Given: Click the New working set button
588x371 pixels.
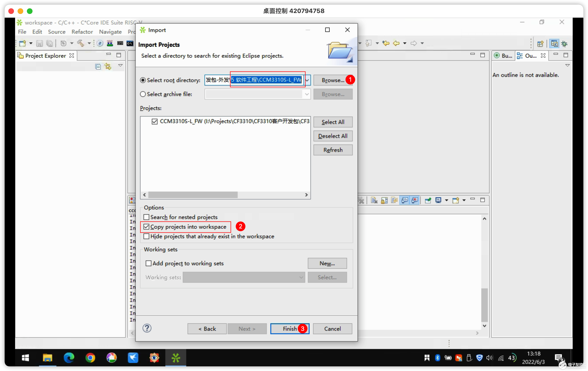Looking at the screenshot, I should point(327,263).
